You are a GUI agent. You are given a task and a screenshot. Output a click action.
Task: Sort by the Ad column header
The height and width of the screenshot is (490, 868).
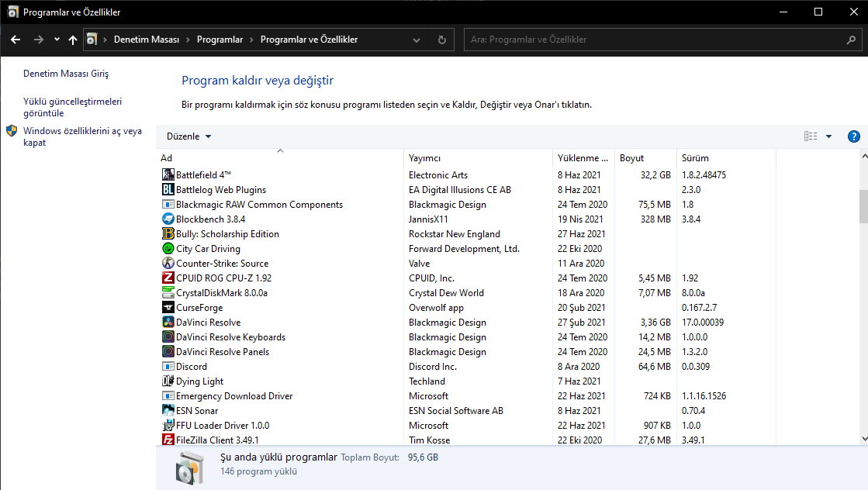point(280,158)
